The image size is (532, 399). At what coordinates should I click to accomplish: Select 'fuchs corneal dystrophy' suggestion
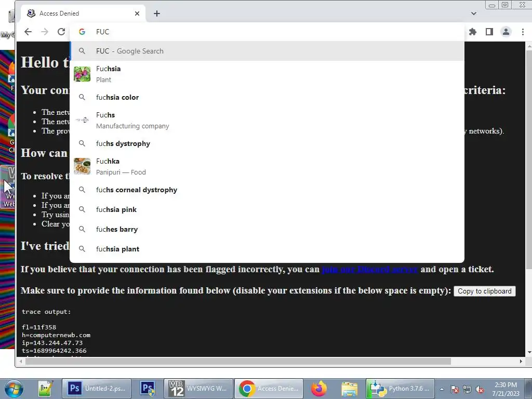(x=267, y=190)
